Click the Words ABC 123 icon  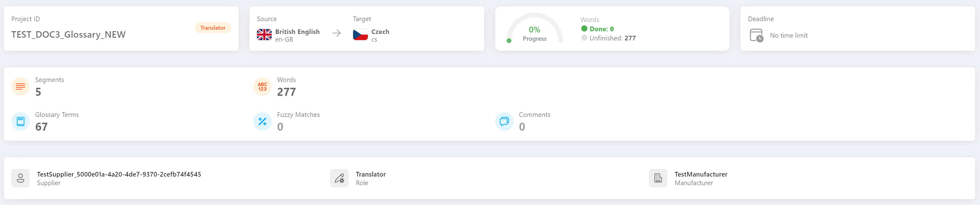pyautogui.click(x=262, y=87)
